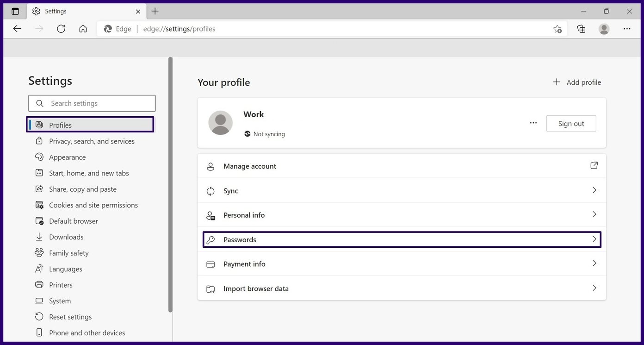644x345 pixels.
Task: Open Default browser settings
Action: click(74, 221)
